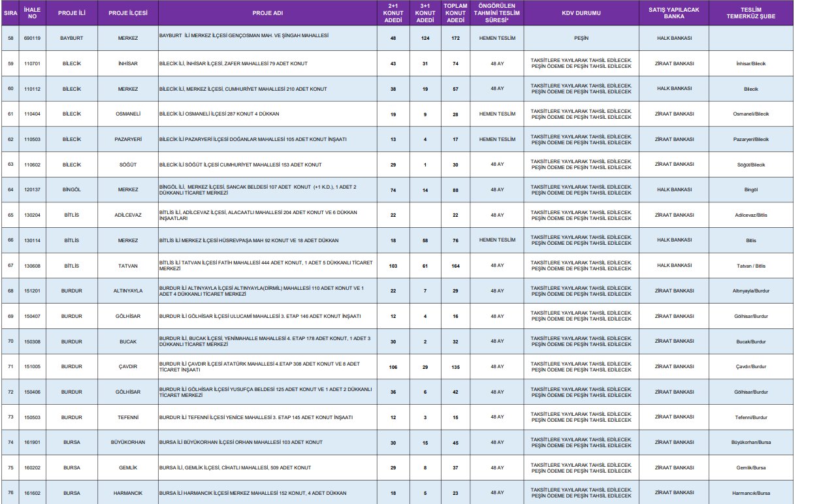This screenshot has height=504, width=836.
Task: Click OSMANELİ district cell
Action: pyautogui.click(x=128, y=114)
